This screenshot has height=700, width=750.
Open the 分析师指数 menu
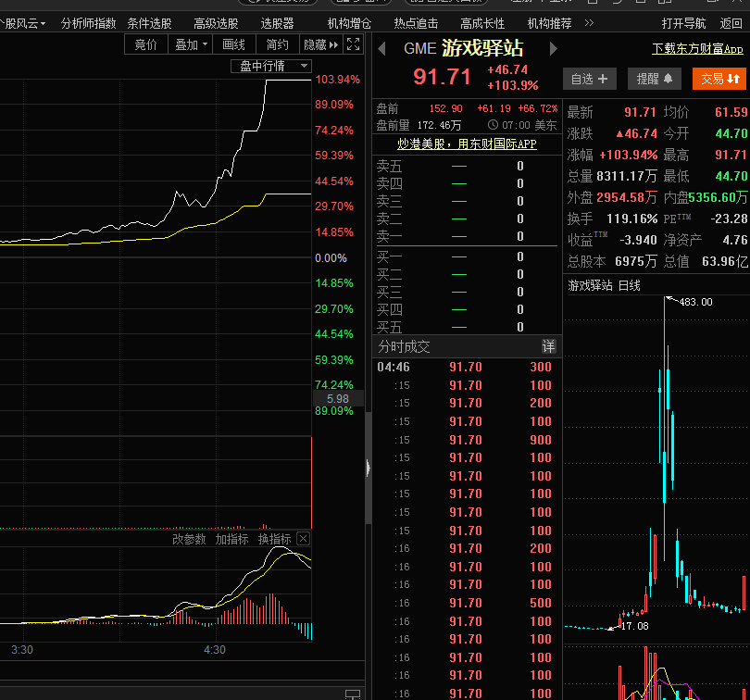pyautogui.click(x=89, y=23)
